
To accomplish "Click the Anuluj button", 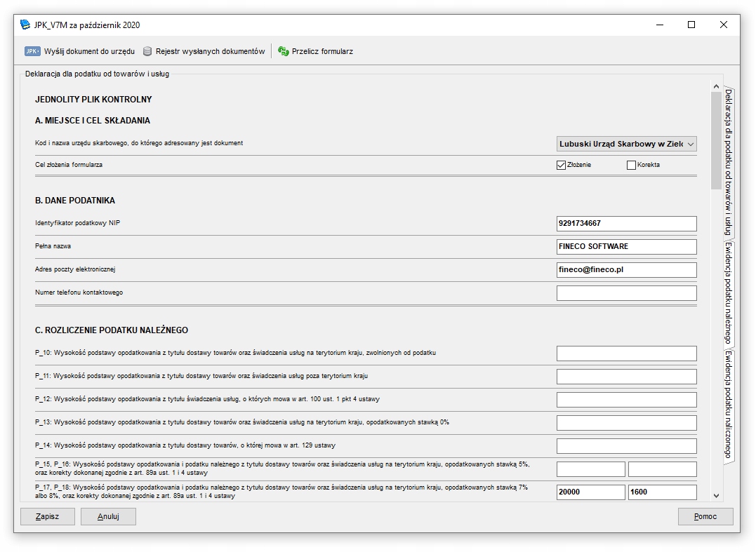I will [108, 516].
